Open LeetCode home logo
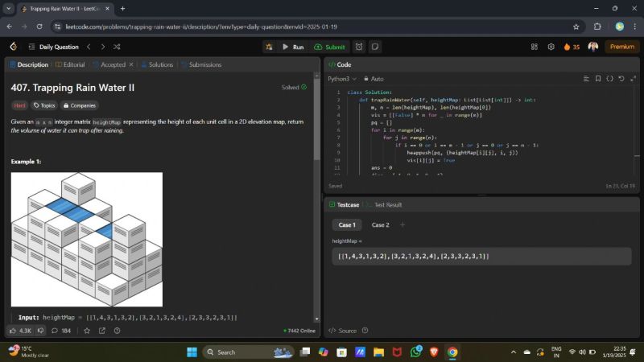Screen dimensions: 644x362 (x=14, y=47)
